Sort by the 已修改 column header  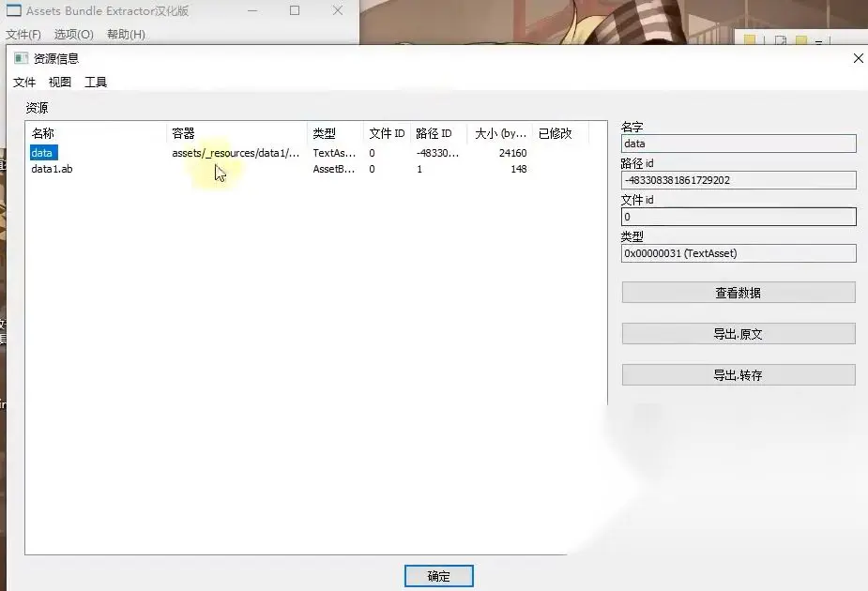[x=560, y=133]
